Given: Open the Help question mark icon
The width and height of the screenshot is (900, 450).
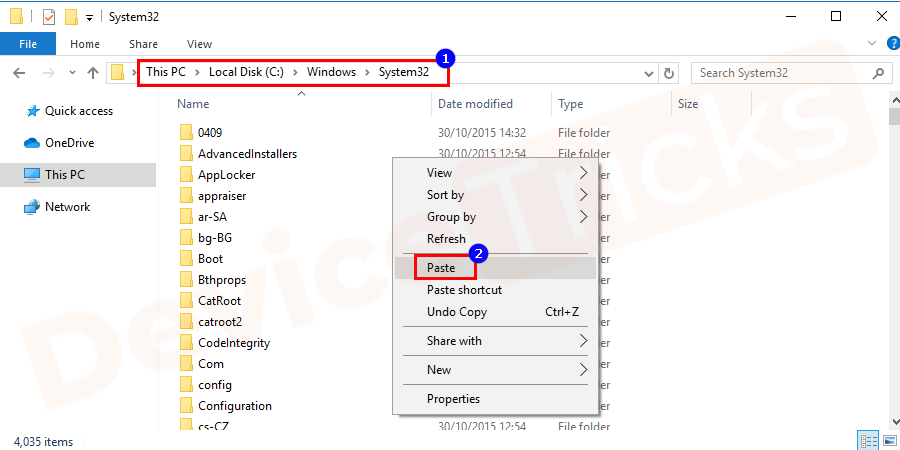Looking at the screenshot, I should pyautogui.click(x=893, y=44).
